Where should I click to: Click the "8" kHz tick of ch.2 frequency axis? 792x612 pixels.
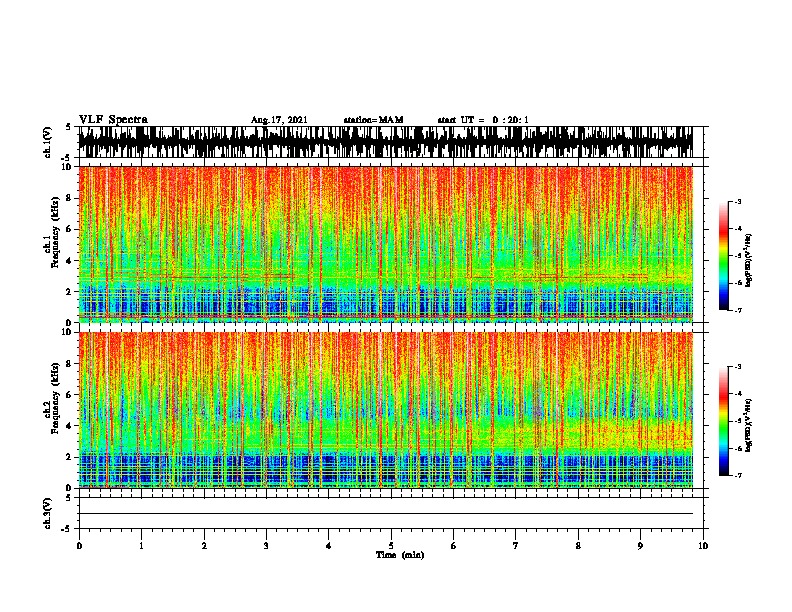pyautogui.click(x=69, y=364)
